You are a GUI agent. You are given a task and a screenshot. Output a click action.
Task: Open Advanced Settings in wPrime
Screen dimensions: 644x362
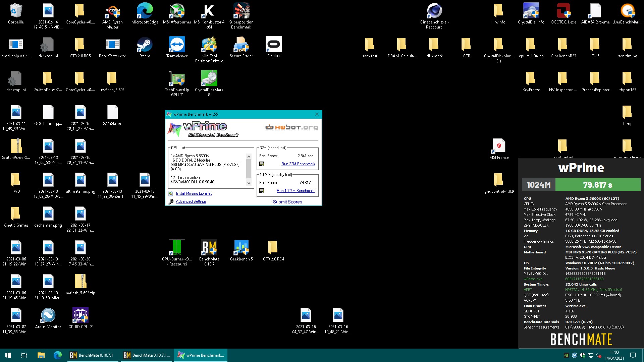click(x=191, y=201)
